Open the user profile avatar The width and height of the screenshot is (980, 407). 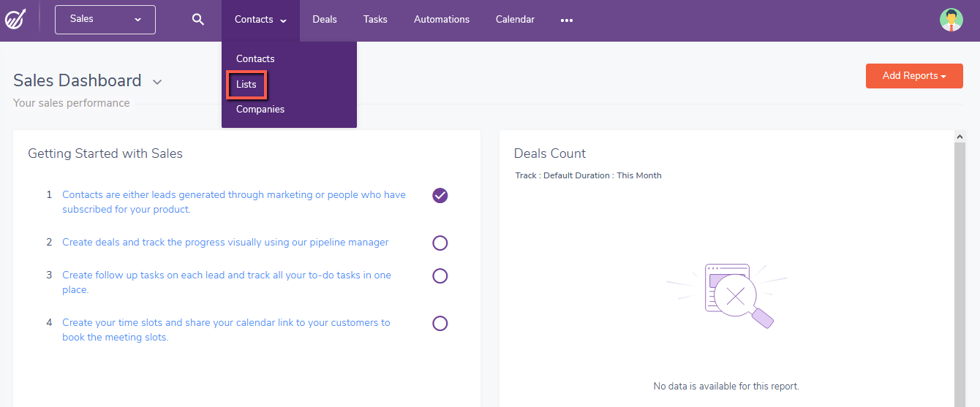951,20
